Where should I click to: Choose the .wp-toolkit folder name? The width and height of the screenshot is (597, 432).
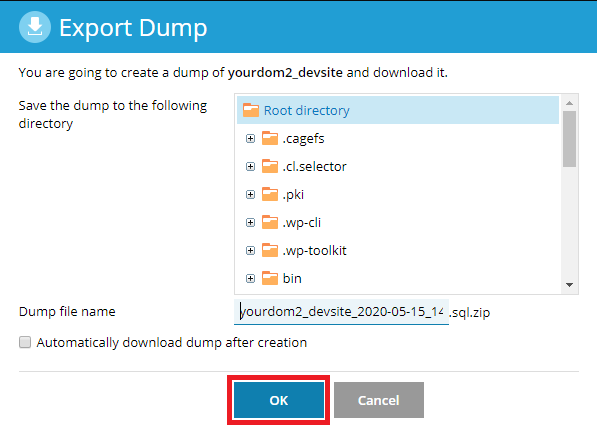[314, 251]
